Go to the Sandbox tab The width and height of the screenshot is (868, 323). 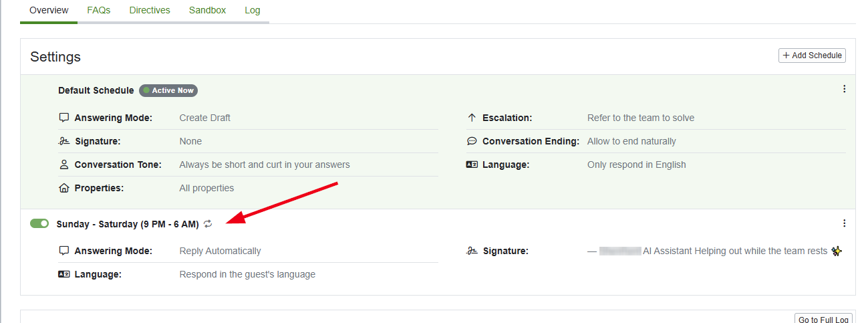click(207, 11)
